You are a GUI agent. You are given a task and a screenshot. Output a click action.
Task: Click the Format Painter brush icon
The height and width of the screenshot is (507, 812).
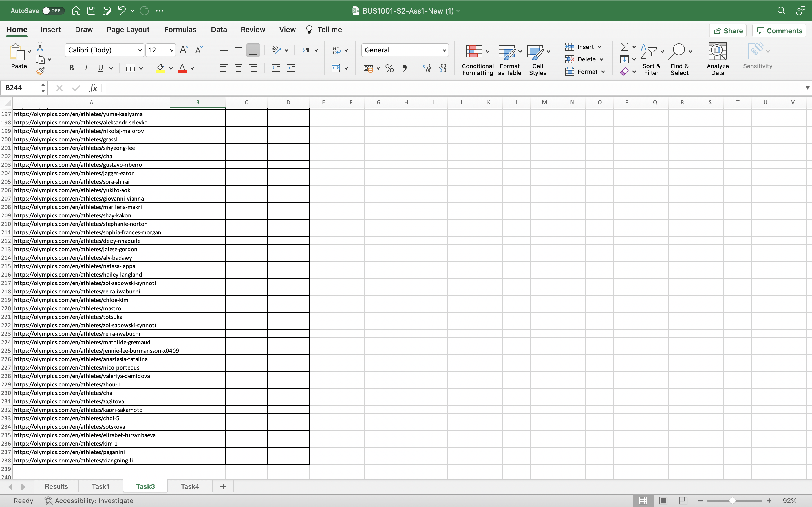(40, 71)
